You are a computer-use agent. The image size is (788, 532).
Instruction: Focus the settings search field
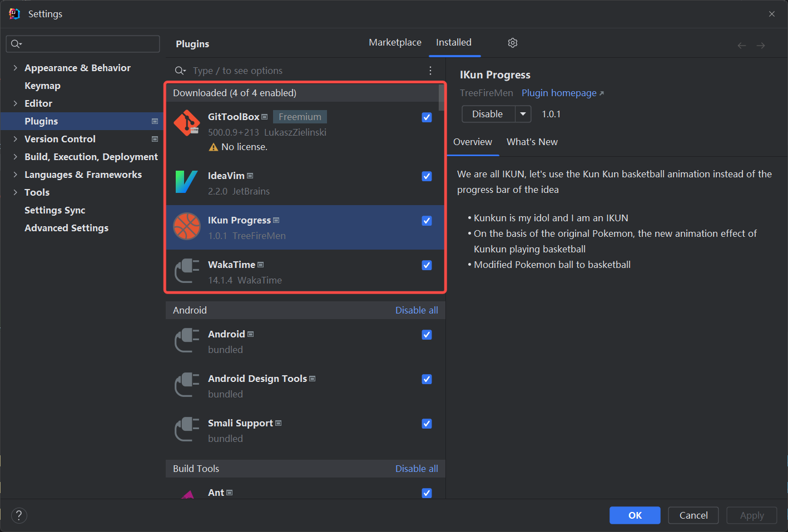[x=83, y=44]
